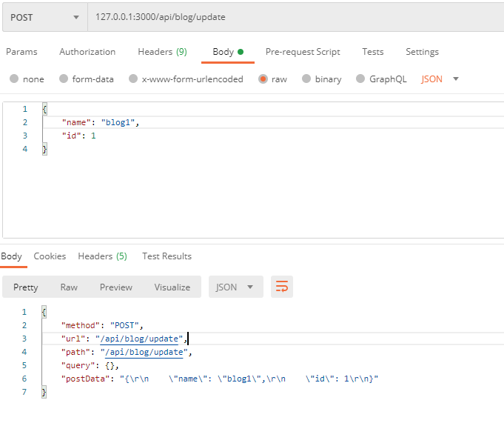Go to the Headers (9) request tab

(x=162, y=52)
